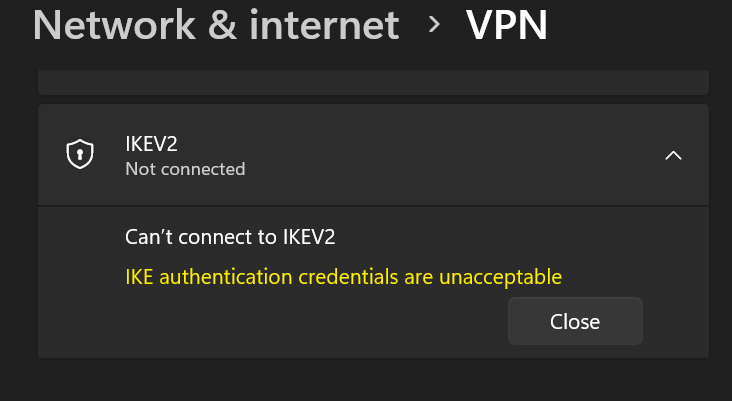Collapse the IKEV2 connection with the chevron

tap(673, 155)
